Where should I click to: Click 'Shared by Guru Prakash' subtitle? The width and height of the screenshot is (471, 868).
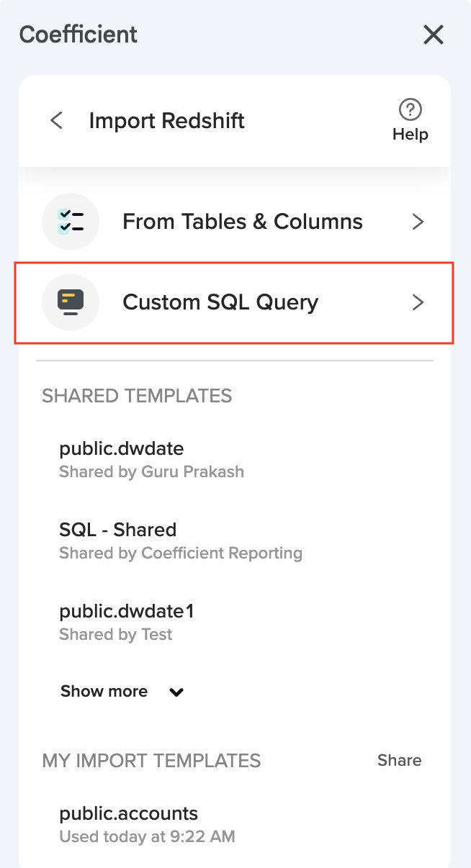[151, 472]
